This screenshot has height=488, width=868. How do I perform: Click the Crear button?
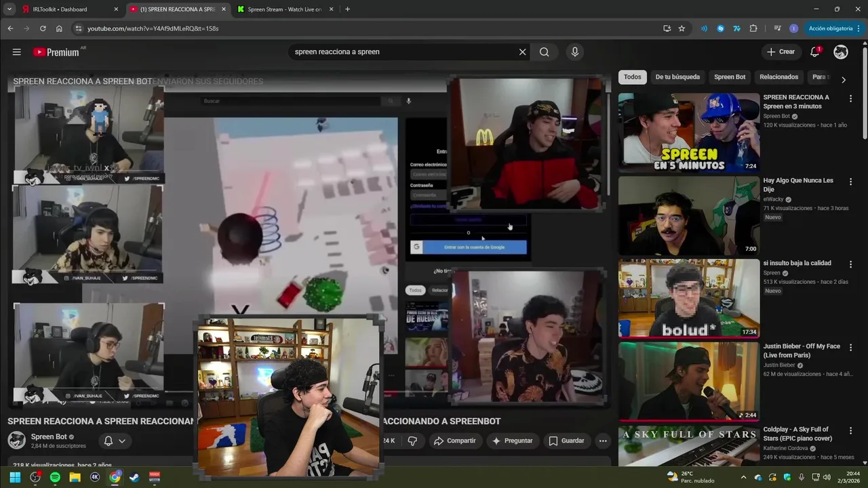coord(781,52)
